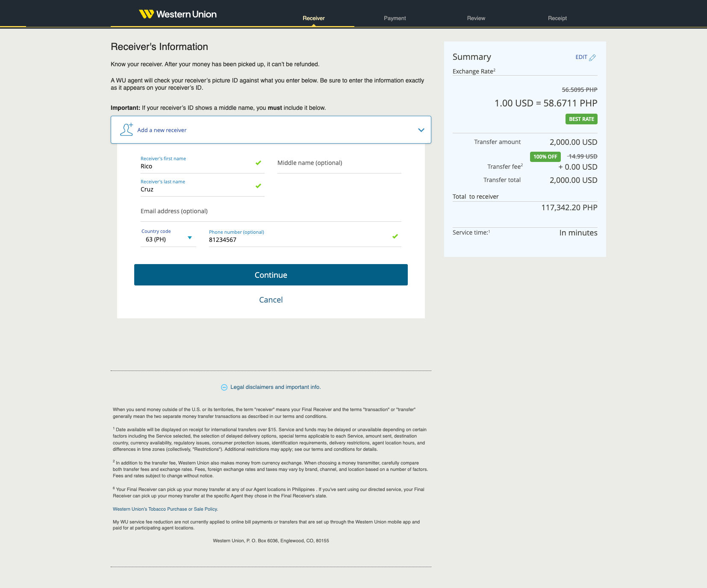The height and width of the screenshot is (588, 707).
Task: Click the Exchange Rate label in Summary
Action: 474,71
